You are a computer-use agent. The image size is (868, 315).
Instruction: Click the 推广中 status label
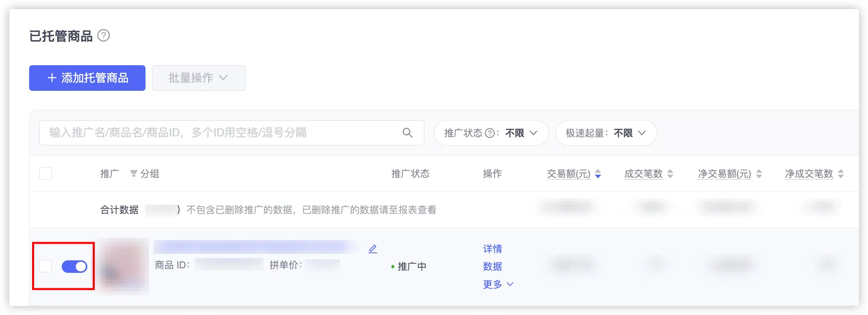point(412,266)
